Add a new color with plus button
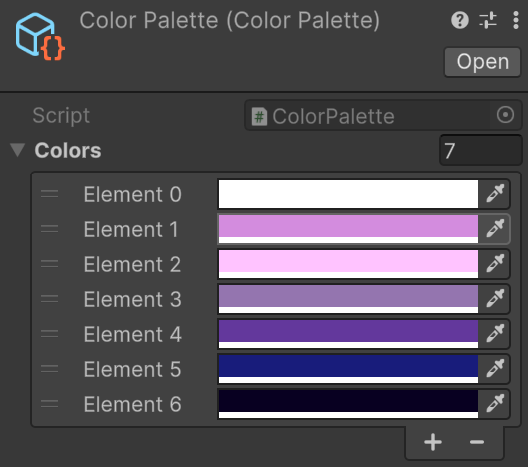Image resolution: width=528 pixels, height=467 pixels. click(x=433, y=442)
